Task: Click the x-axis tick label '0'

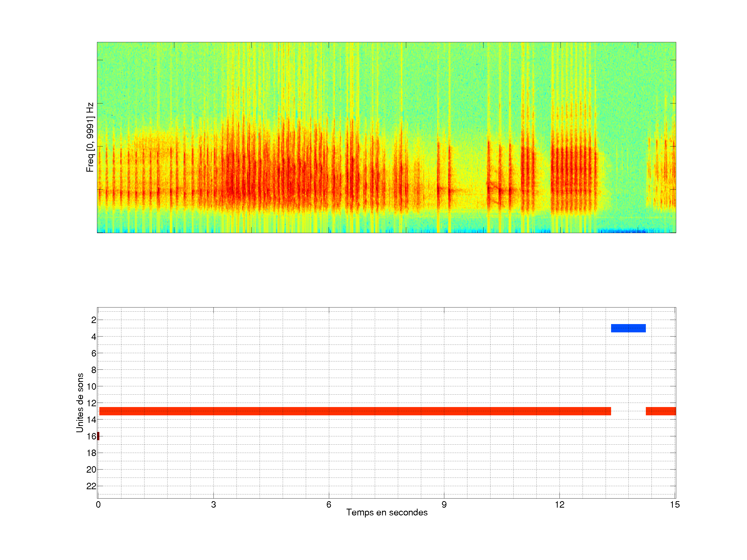Action: pos(98,505)
